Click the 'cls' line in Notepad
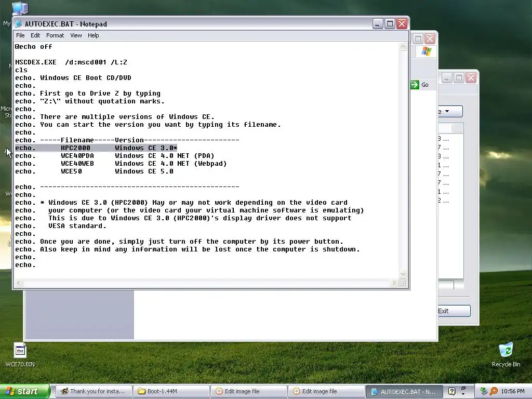 (21, 70)
